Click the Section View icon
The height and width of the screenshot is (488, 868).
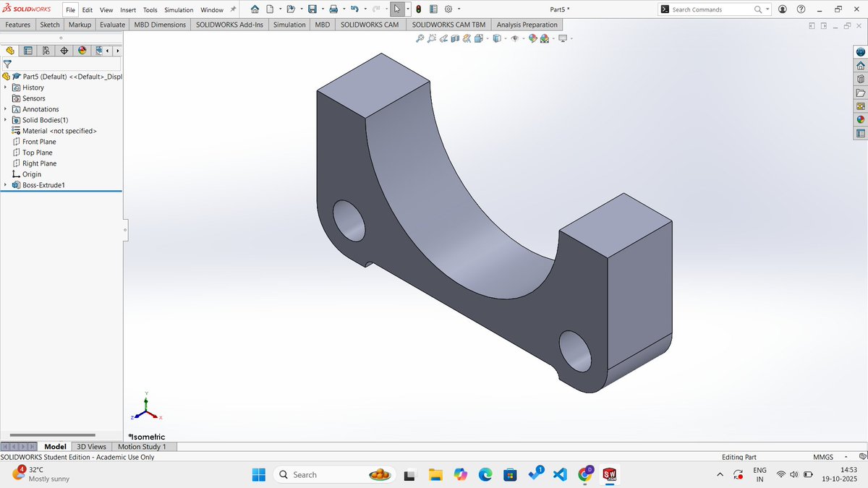pos(455,38)
